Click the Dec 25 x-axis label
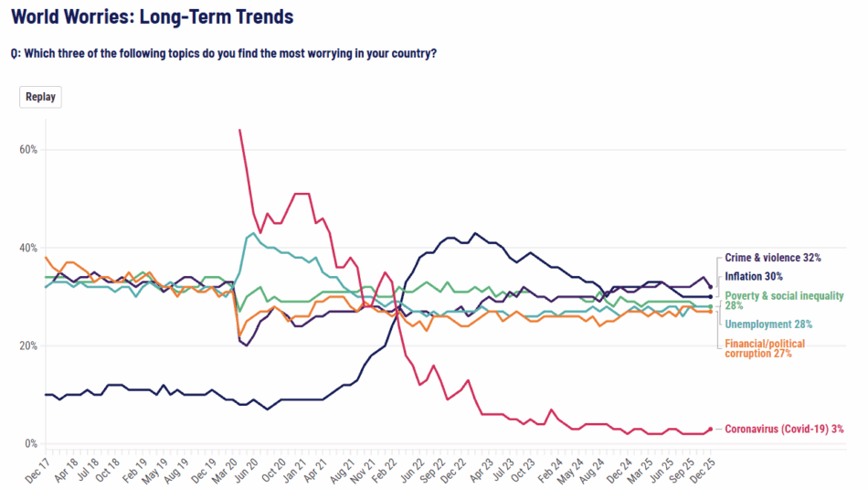Screen dimensions: 868x489 click(x=702, y=468)
